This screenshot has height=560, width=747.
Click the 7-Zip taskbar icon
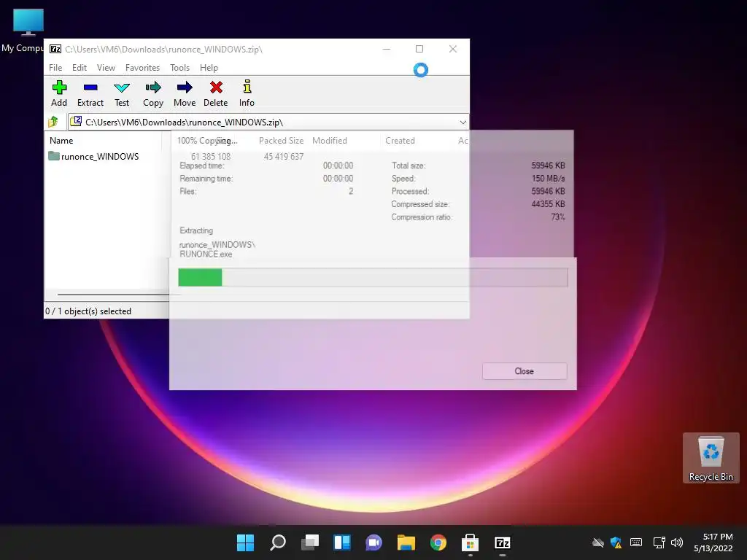pyautogui.click(x=502, y=542)
